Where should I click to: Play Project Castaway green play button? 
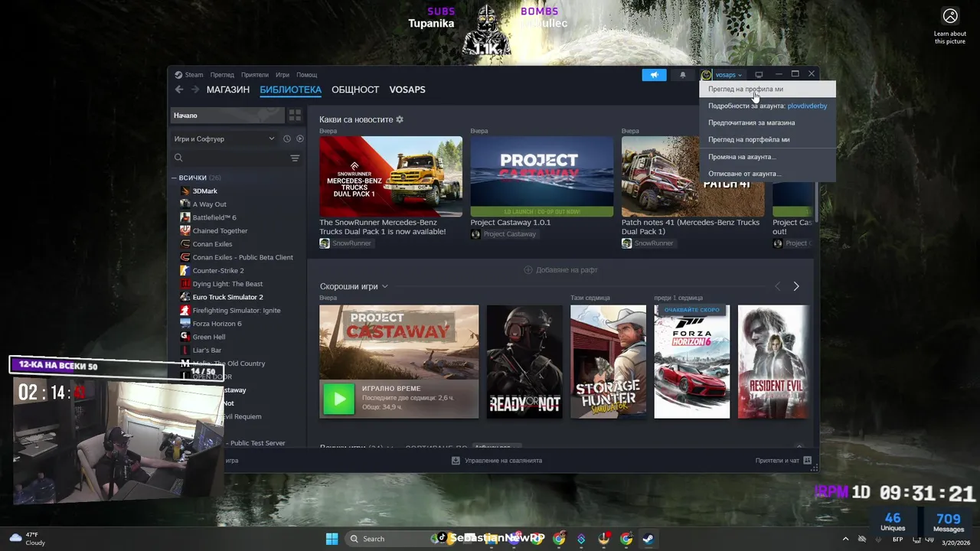338,398
